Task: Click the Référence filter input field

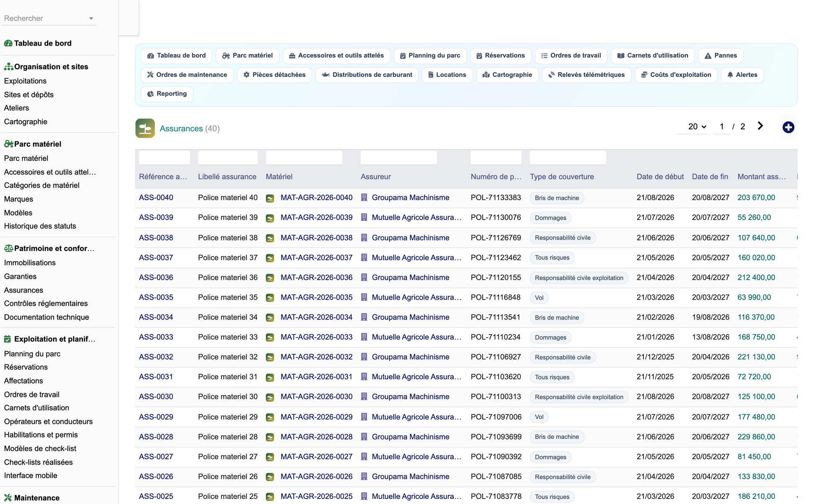Action: (164, 157)
